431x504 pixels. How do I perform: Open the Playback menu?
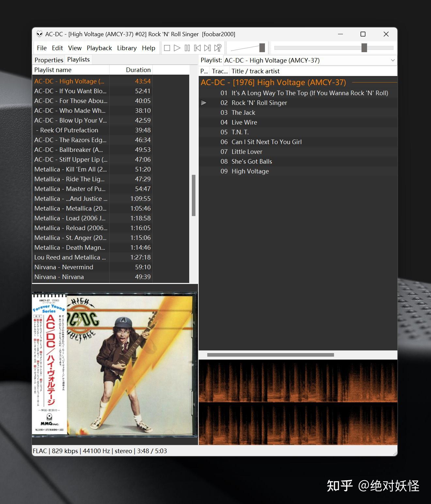pos(99,48)
